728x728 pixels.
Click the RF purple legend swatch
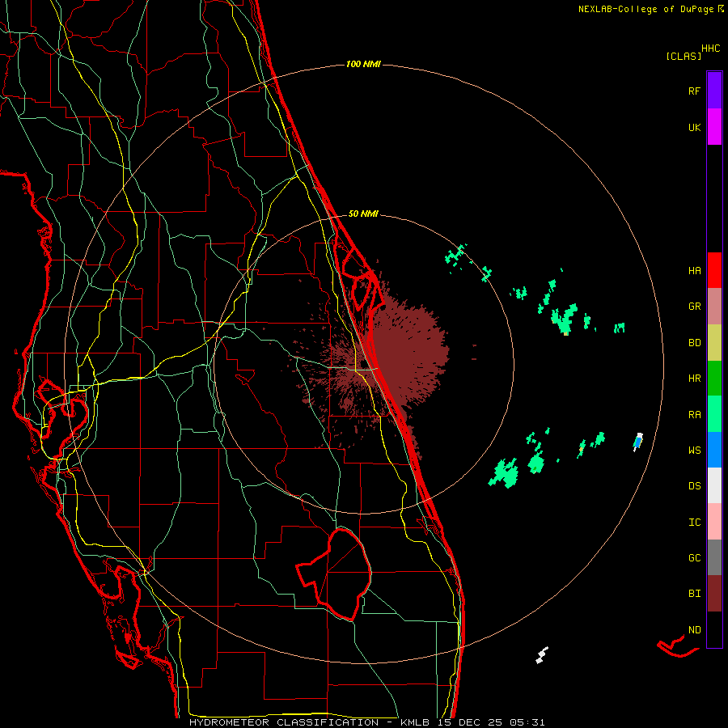tap(714, 91)
